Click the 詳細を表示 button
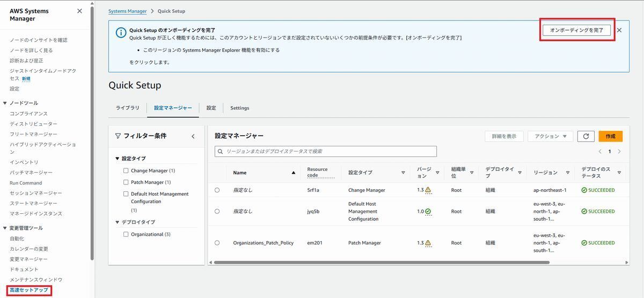 pyautogui.click(x=504, y=136)
